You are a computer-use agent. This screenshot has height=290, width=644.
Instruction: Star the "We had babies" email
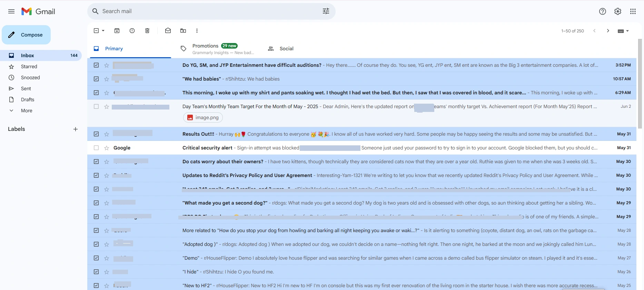point(107,79)
